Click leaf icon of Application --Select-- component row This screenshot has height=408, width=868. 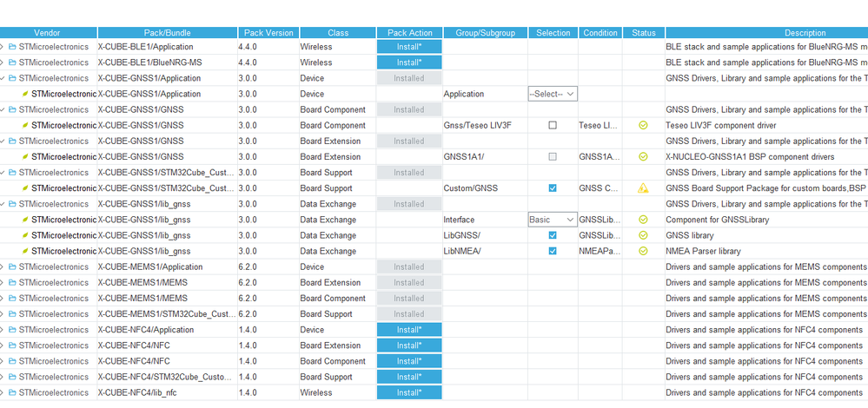[x=25, y=94]
